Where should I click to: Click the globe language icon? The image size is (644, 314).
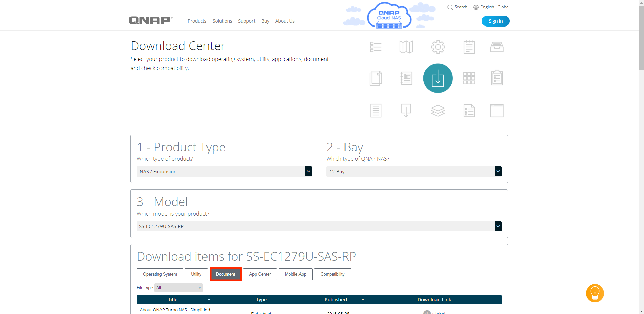coord(476,7)
